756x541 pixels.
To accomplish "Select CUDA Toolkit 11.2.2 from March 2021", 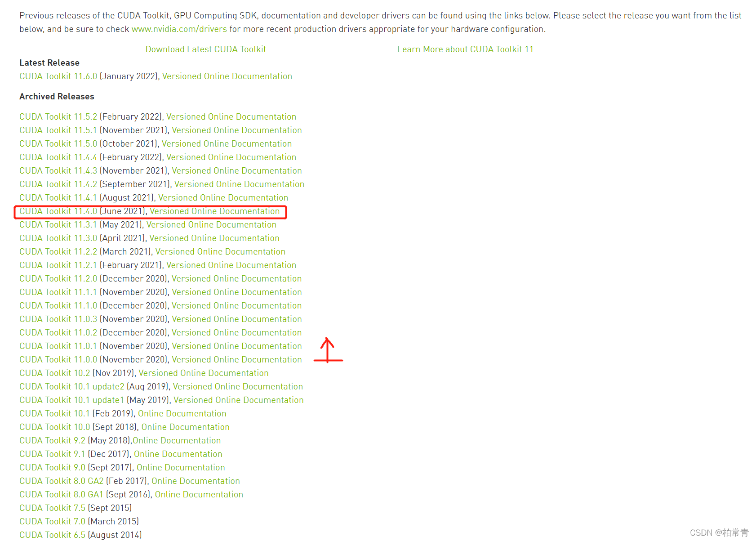I will [58, 251].
